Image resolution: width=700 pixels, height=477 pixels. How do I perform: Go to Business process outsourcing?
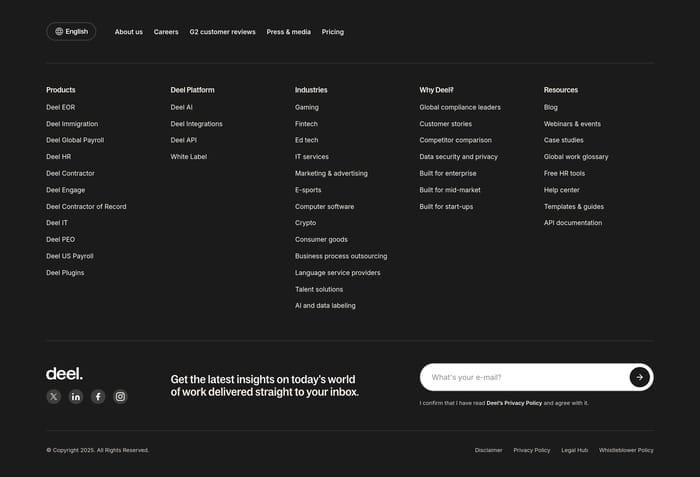pos(341,256)
